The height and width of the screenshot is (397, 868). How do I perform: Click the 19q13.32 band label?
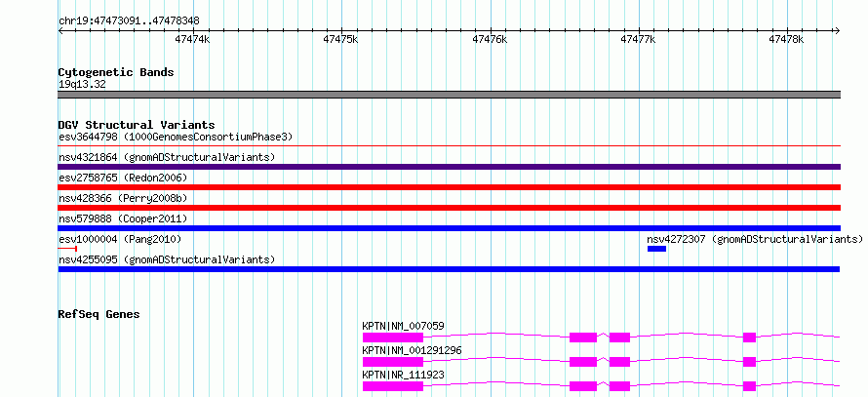(82, 85)
